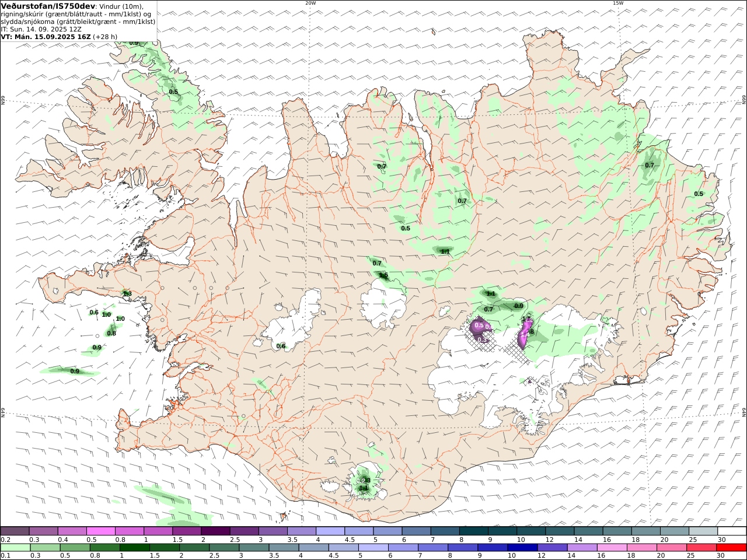Image resolution: width=747 pixels, height=560 pixels.
Task: Select the 1.5 rain value north of Hofsjökull
Action: pyautogui.click(x=383, y=275)
